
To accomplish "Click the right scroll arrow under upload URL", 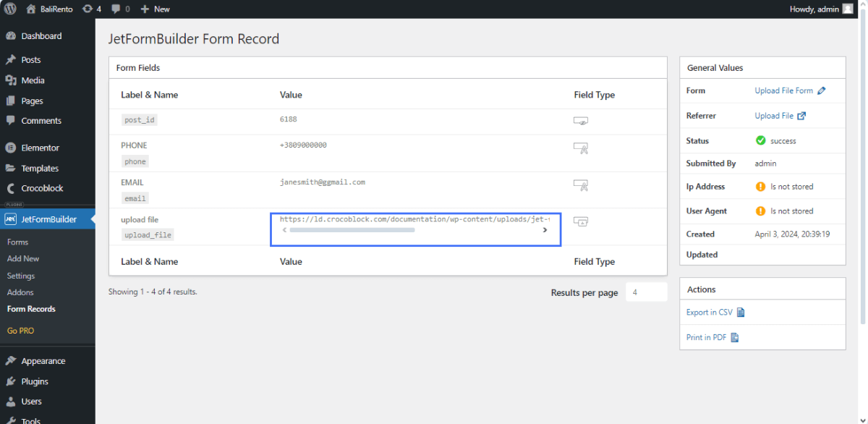I will [x=545, y=230].
